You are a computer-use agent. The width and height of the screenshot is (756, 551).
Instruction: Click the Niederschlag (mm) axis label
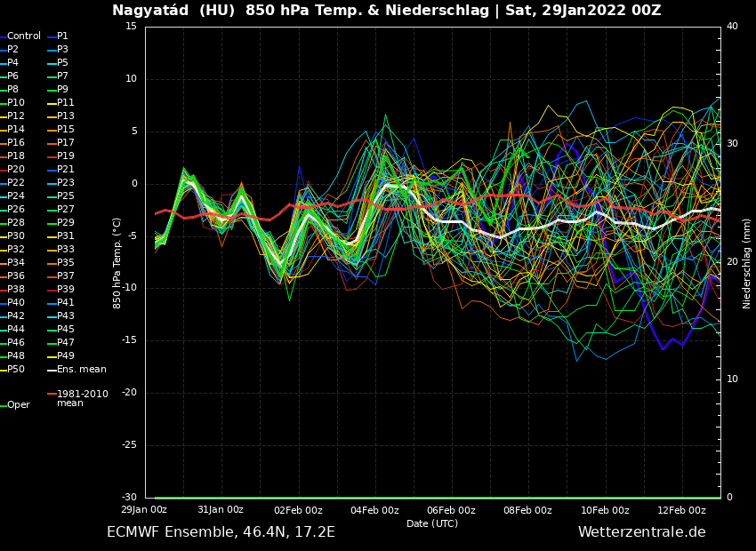747,263
